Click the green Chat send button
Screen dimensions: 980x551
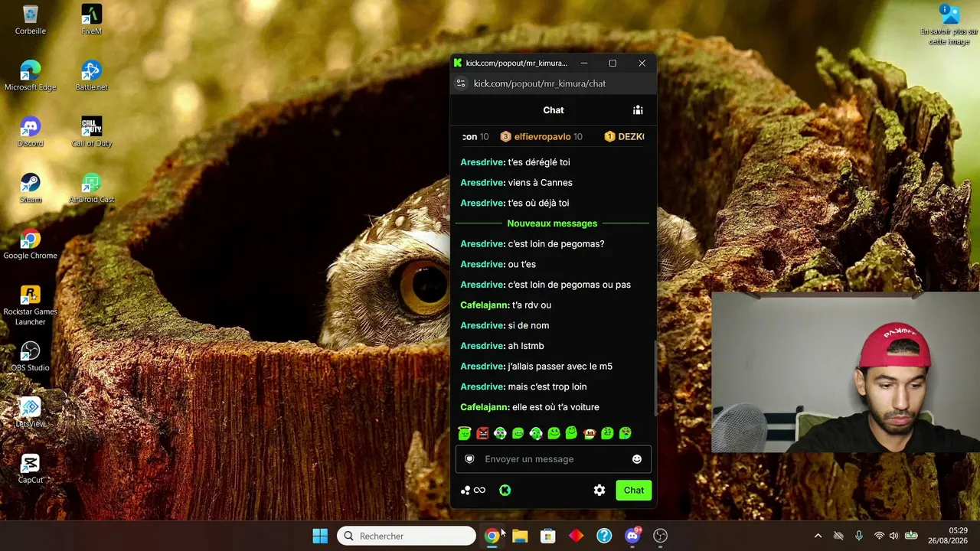click(634, 491)
